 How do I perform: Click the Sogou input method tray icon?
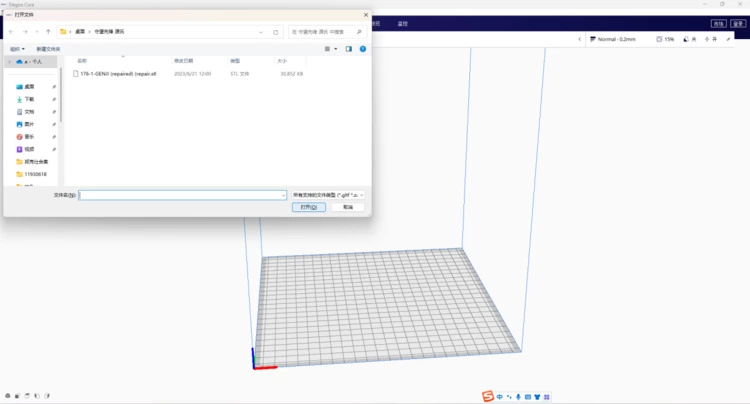click(489, 397)
